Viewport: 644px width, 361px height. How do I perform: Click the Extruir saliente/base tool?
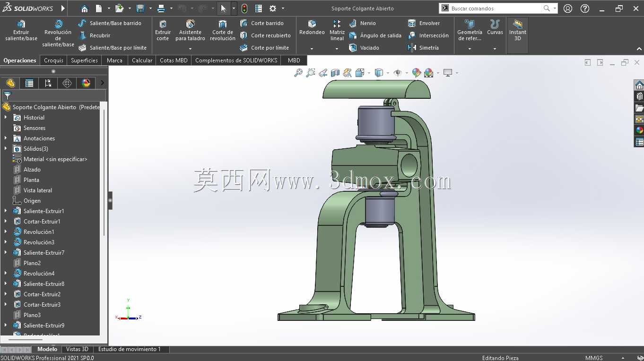click(21, 31)
